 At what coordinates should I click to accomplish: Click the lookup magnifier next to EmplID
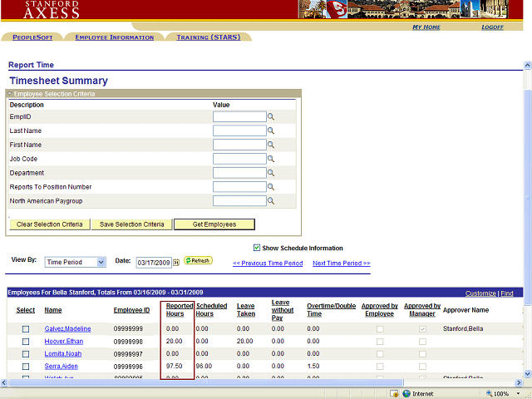tap(271, 117)
